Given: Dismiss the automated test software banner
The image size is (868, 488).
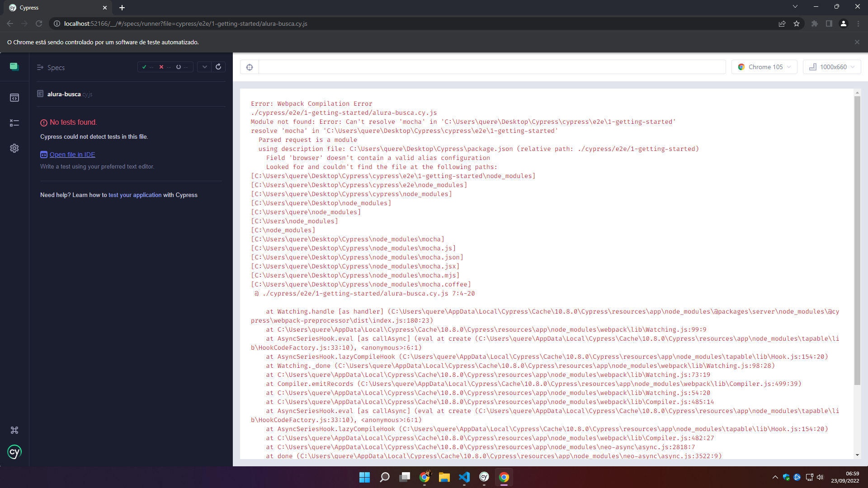Looking at the screenshot, I should [857, 42].
